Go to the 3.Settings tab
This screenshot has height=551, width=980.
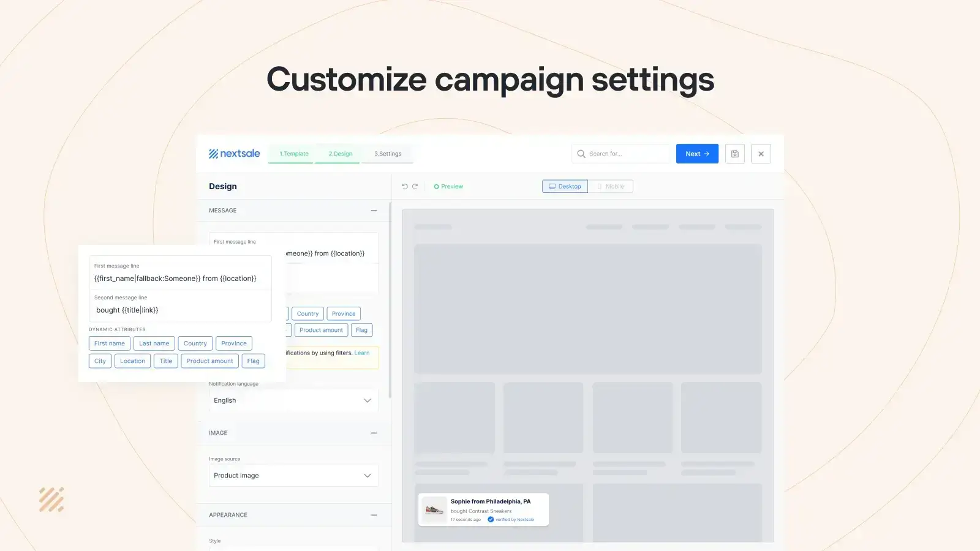coord(388,154)
